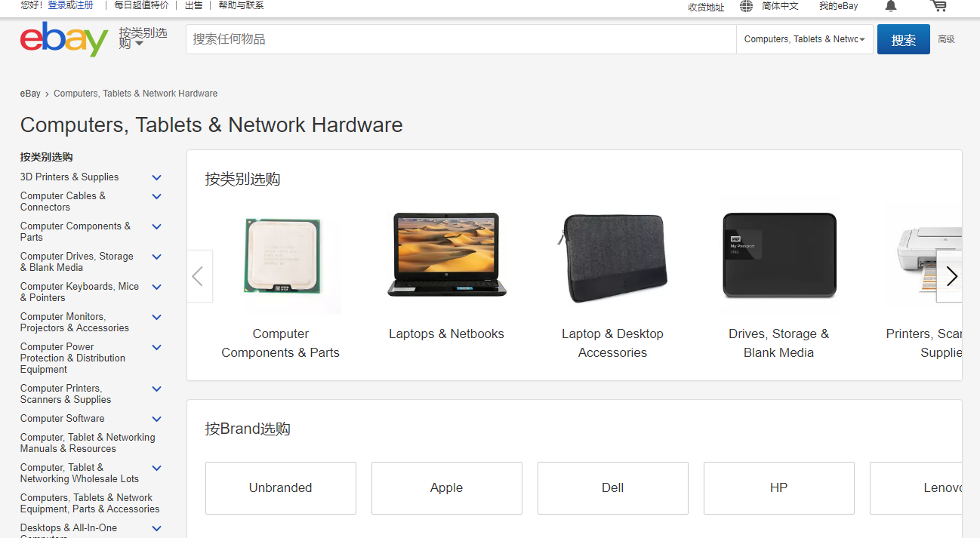Screen dimensions: 980x538
Task: Open 帮助与联系 help link
Action: 241,5
